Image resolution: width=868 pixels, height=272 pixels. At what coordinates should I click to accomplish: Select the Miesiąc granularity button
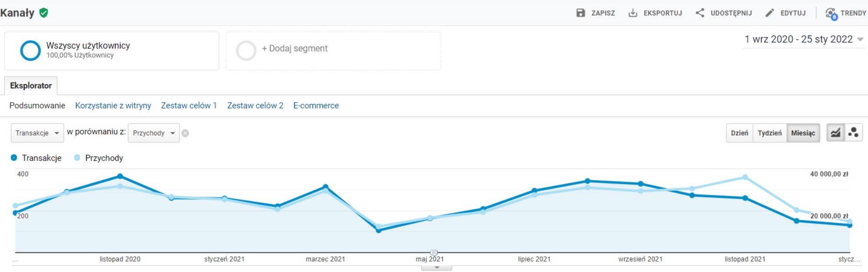point(803,133)
